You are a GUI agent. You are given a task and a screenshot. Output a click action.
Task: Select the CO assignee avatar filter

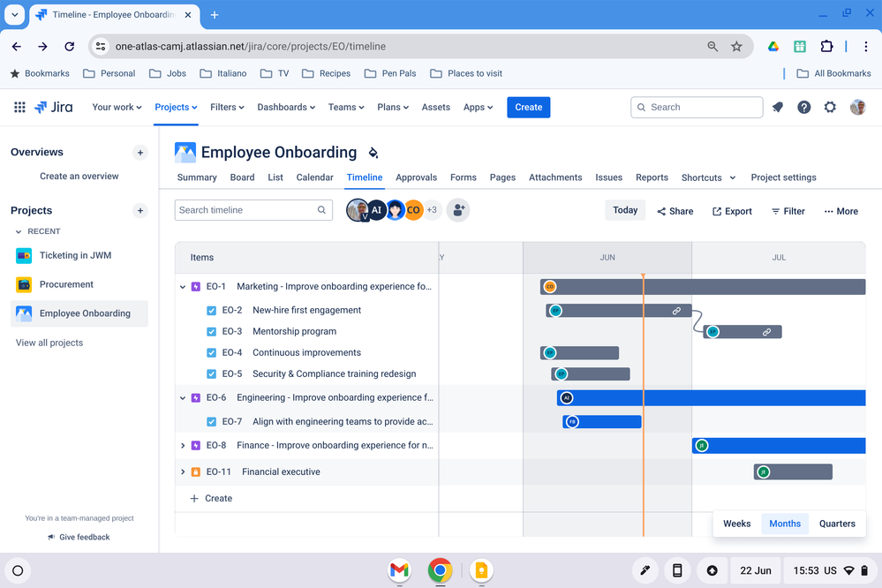click(x=413, y=210)
